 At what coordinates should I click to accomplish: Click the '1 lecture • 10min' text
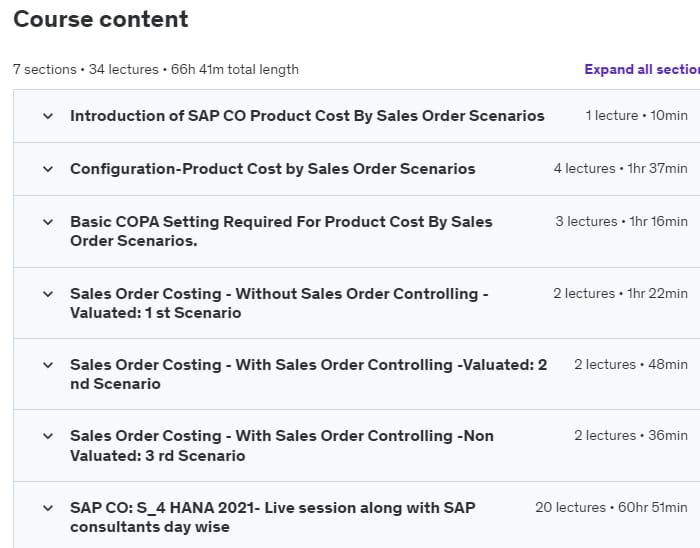(636, 116)
